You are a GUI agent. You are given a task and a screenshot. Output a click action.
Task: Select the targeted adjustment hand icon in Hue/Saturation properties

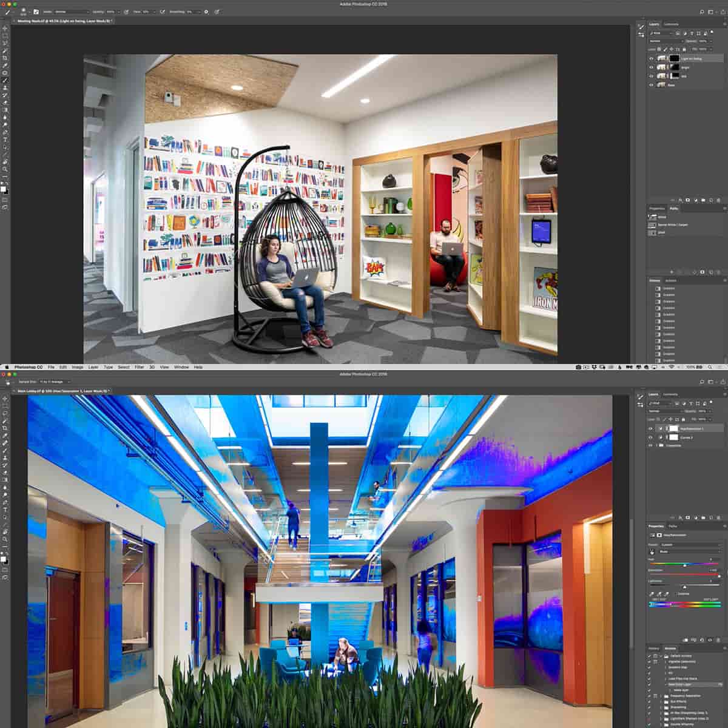[x=652, y=551]
